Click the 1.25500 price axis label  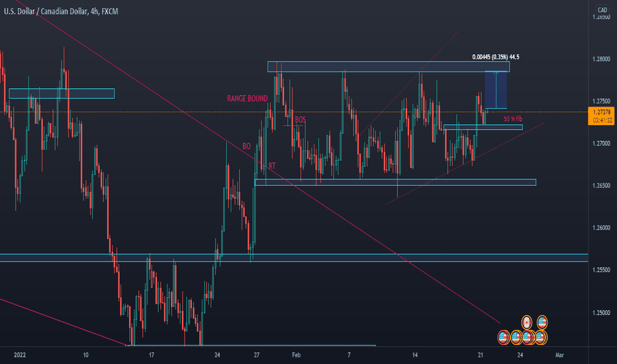tap(601, 270)
